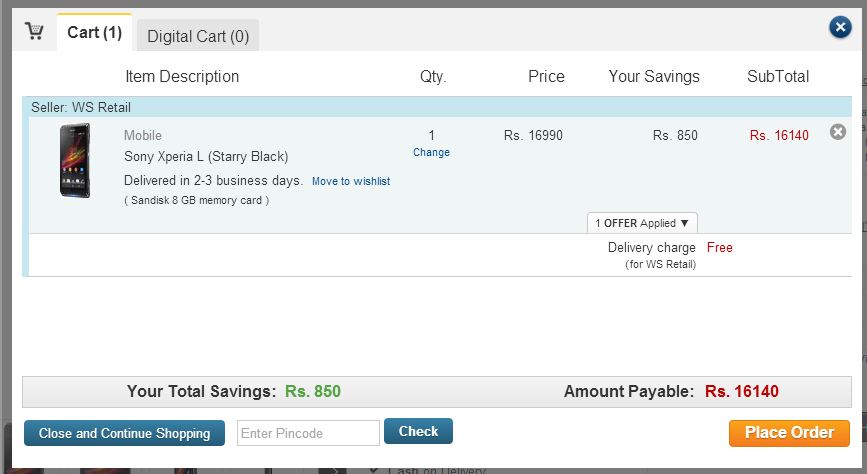
Task: Click Change link under quantity
Action: 431,152
